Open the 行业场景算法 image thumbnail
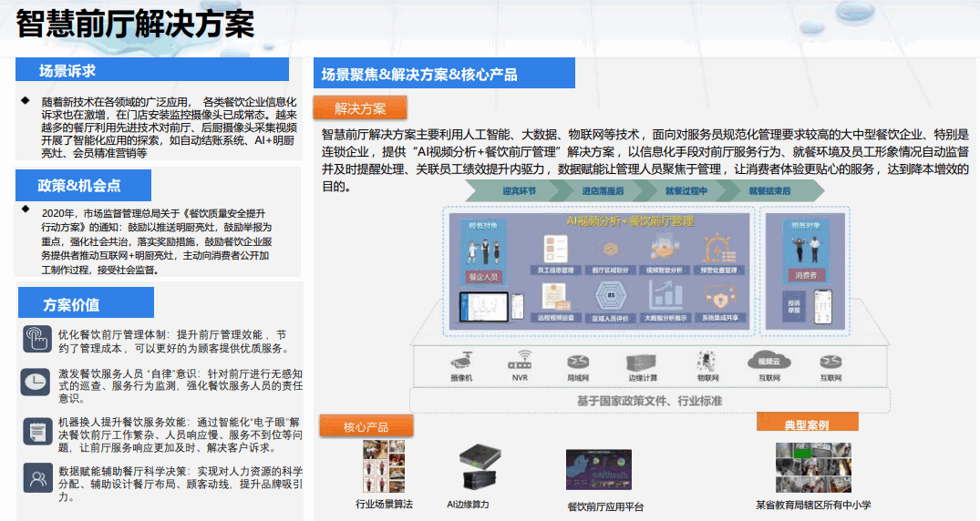The width and height of the screenshot is (980, 521). pyautogui.click(x=384, y=466)
